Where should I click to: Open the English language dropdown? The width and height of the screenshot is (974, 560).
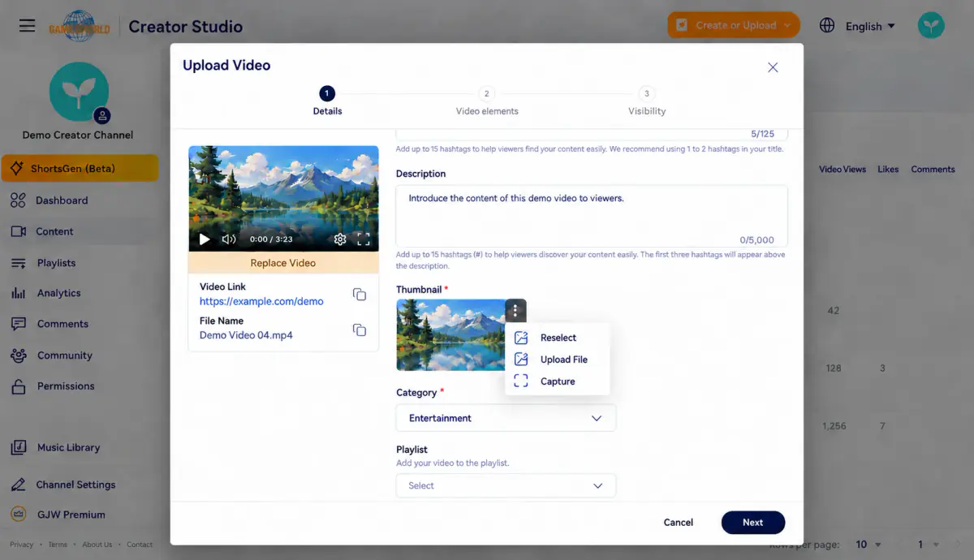pyautogui.click(x=870, y=26)
